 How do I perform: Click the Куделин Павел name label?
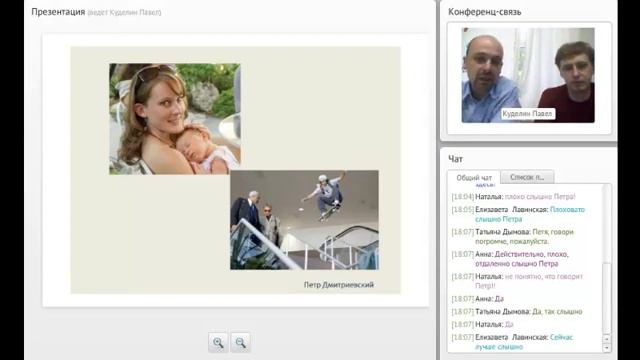click(x=527, y=113)
